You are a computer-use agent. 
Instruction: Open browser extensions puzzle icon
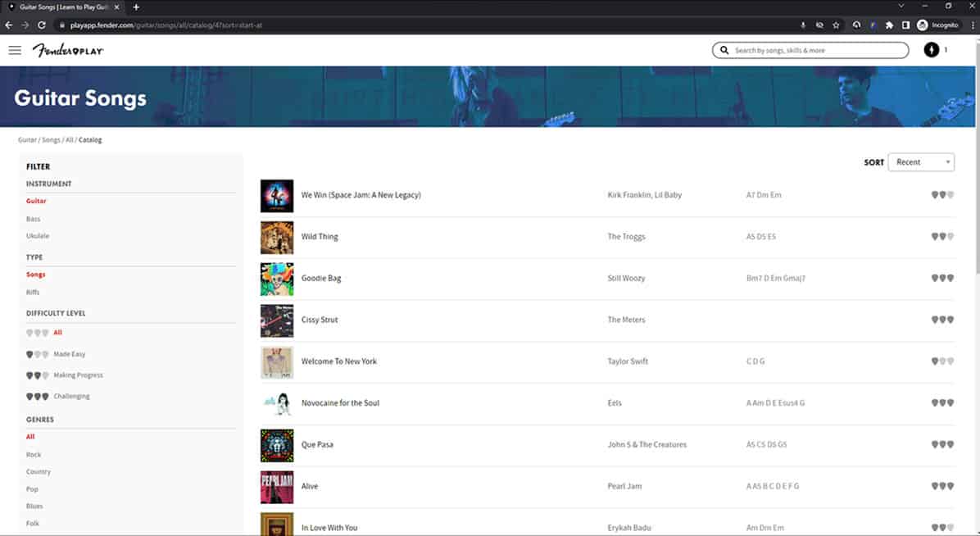pos(889,25)
